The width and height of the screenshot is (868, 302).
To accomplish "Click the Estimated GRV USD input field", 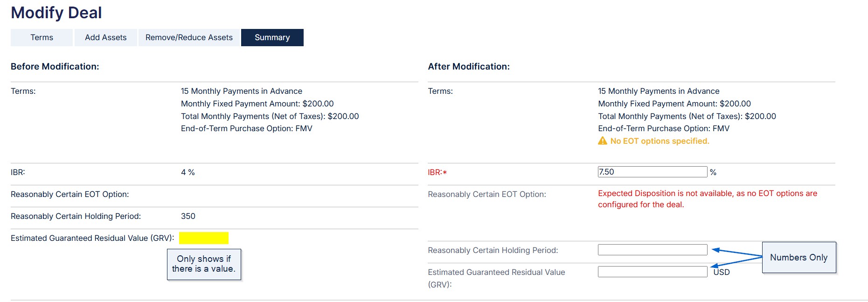I will pos(653,272).
